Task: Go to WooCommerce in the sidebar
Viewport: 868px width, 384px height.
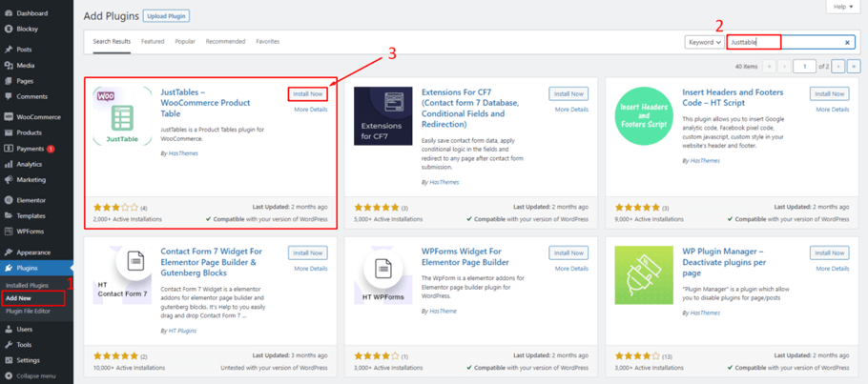Action: [37, 117]
